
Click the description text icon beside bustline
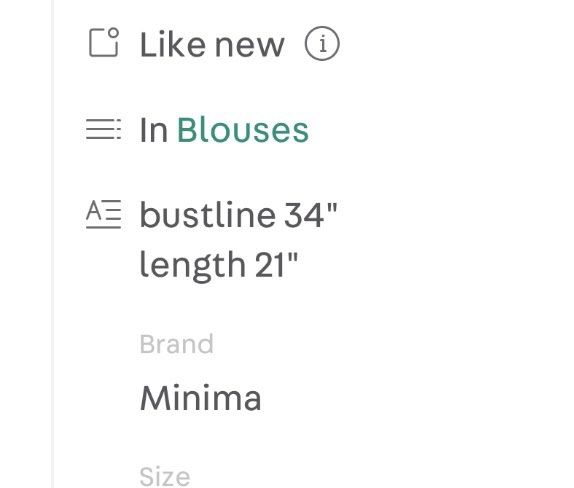(103, 215)
